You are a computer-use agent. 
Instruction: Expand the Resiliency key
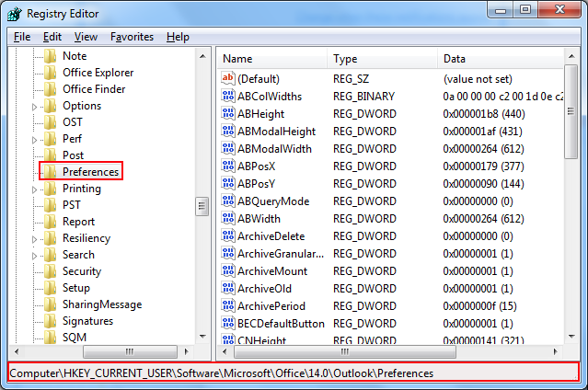pos(34,239)
